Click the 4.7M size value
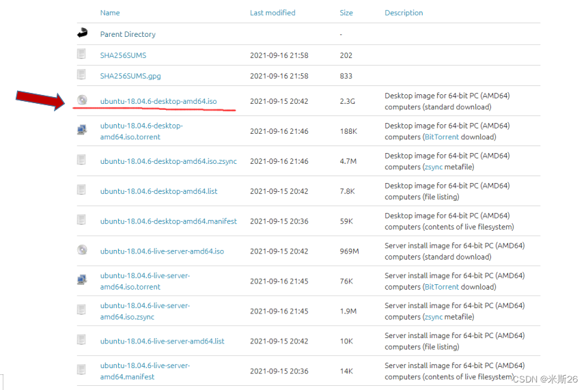Screen dimensions: 588x390 point(348,161)
